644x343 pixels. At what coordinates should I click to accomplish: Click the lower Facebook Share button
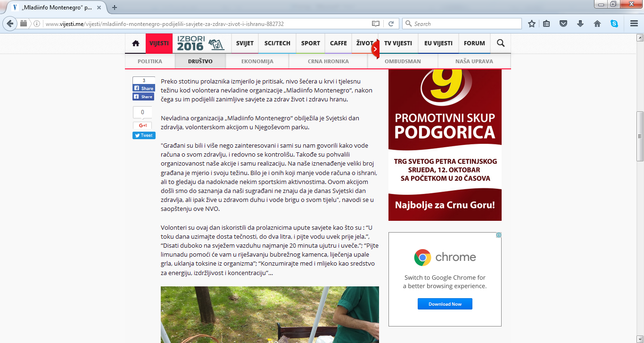[x=143, y=97]
